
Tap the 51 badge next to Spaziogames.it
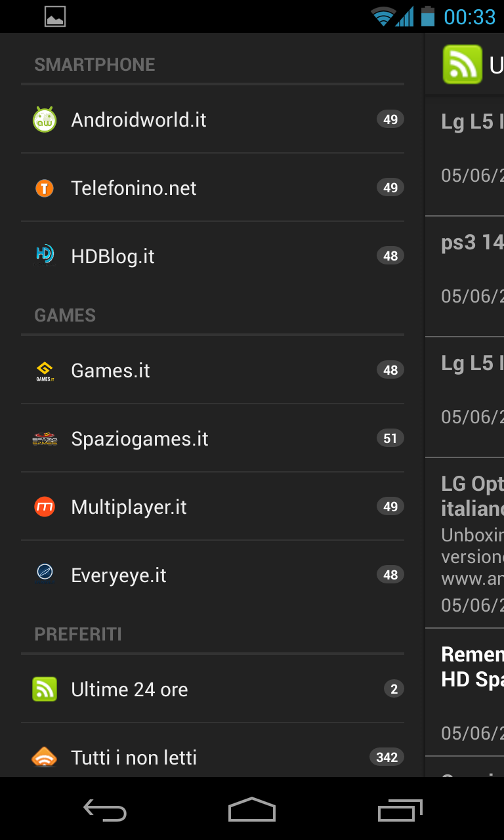390,438
